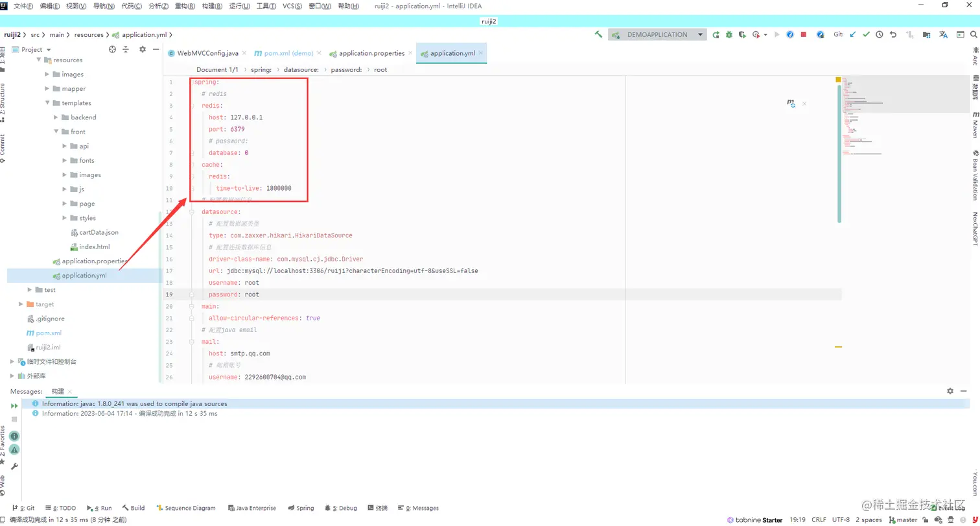The height and width of the screenshot is (526, 980).
Task: Select index.html in the Project tree
Action: [x=89, y=247]
